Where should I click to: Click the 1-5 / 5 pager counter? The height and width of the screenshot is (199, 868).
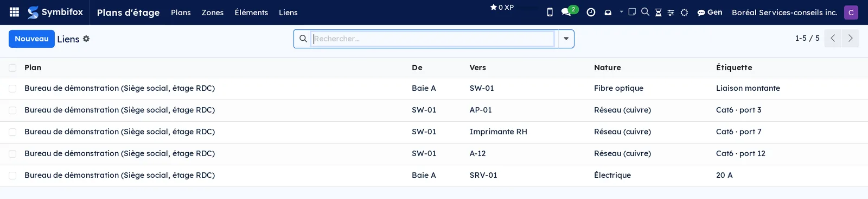(807, 38)
